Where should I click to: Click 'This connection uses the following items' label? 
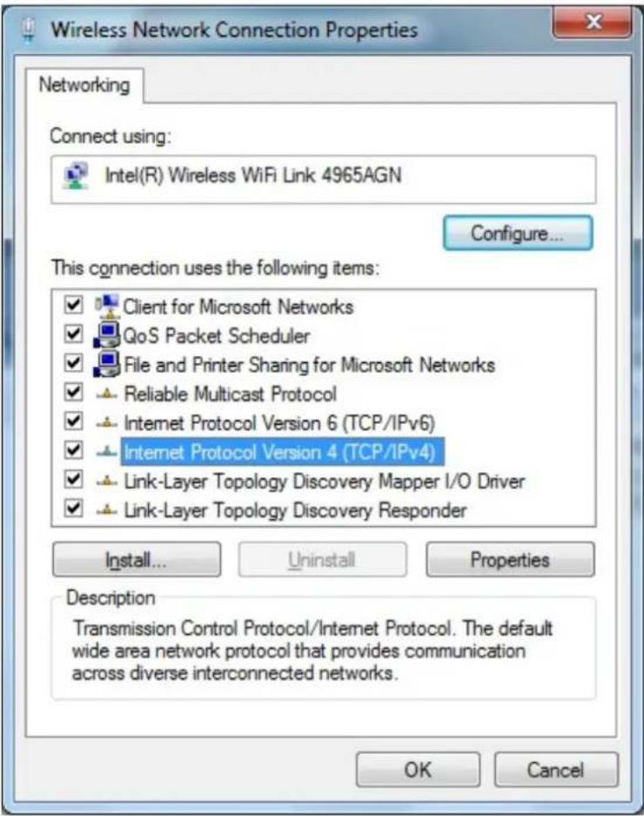click(x=215, y=268)
